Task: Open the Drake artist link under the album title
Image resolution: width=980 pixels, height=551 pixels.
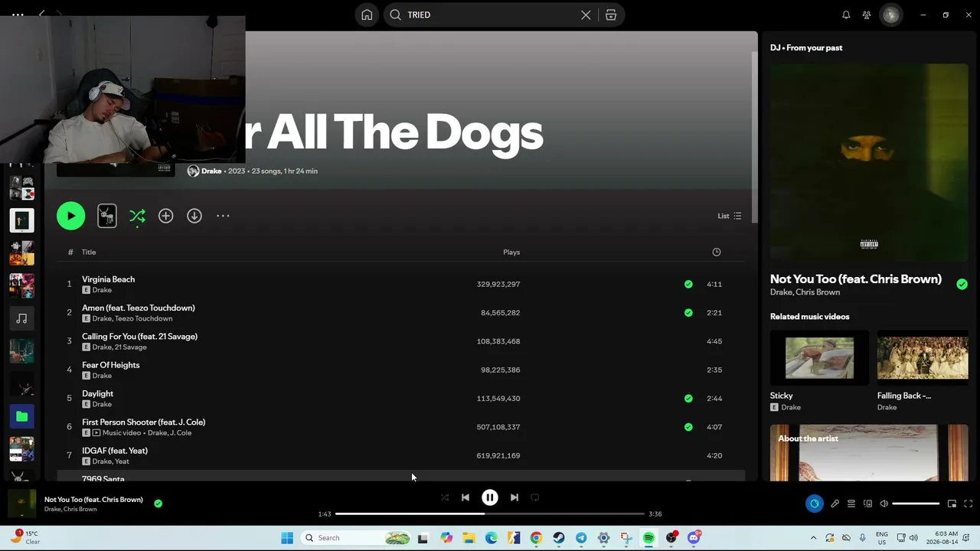Action: click(211, 171)
